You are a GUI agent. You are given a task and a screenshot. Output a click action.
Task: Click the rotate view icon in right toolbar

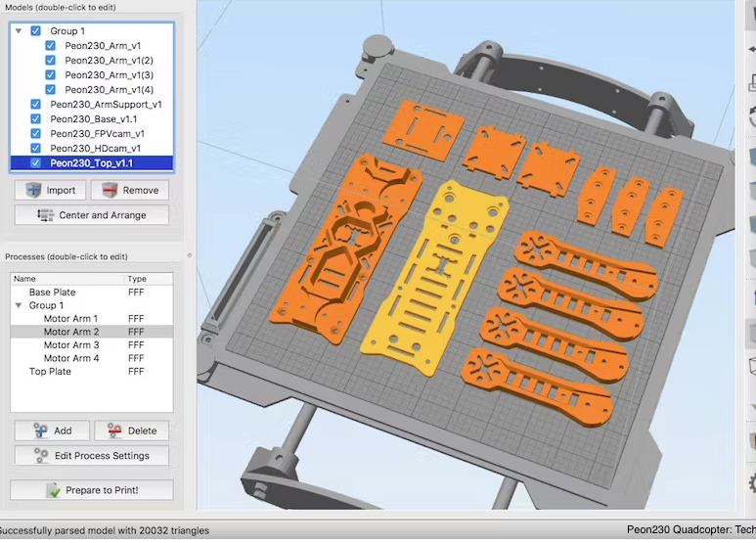click(752, 116)
